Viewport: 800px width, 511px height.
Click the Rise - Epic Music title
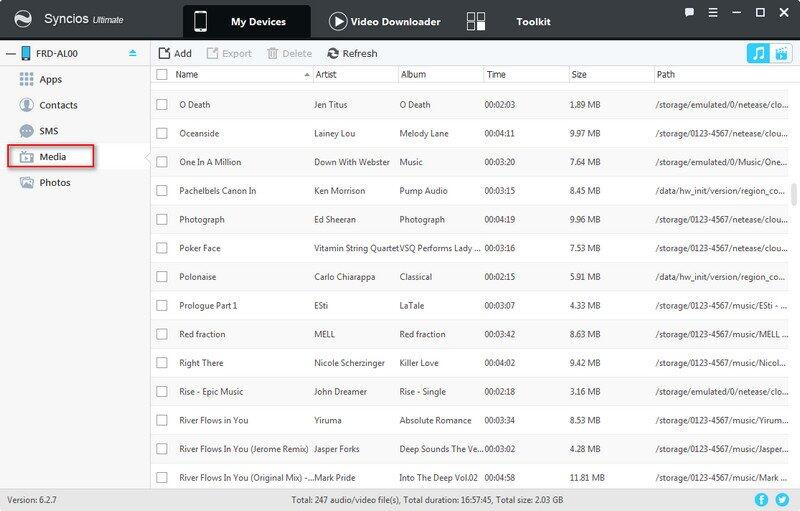coord(211,392)
